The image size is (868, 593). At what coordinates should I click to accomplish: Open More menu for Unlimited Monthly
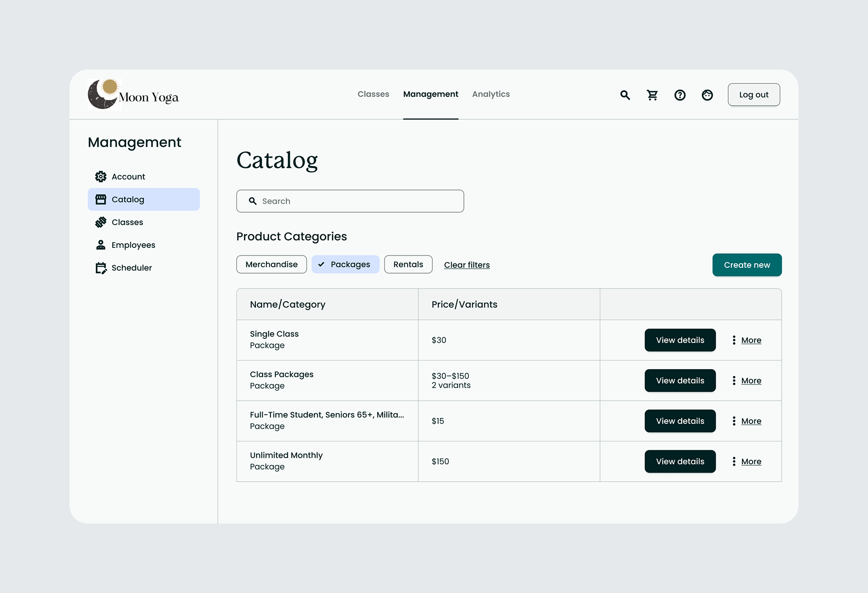pos(747,462)
